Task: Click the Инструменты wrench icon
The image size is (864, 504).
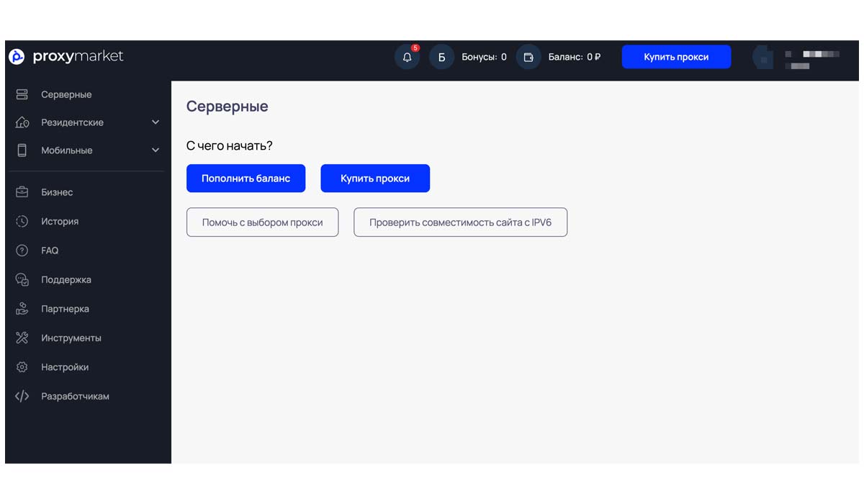Action: click(x=22, y=338)
